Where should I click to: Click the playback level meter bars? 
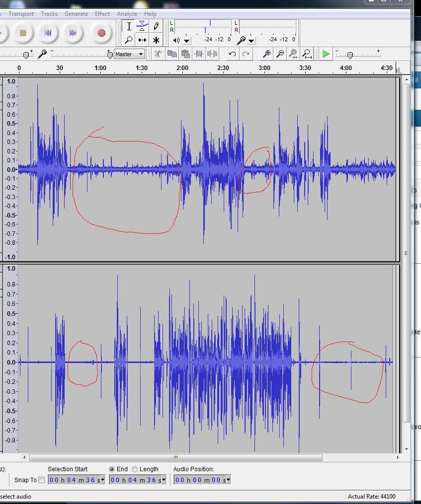click(203, 26)
